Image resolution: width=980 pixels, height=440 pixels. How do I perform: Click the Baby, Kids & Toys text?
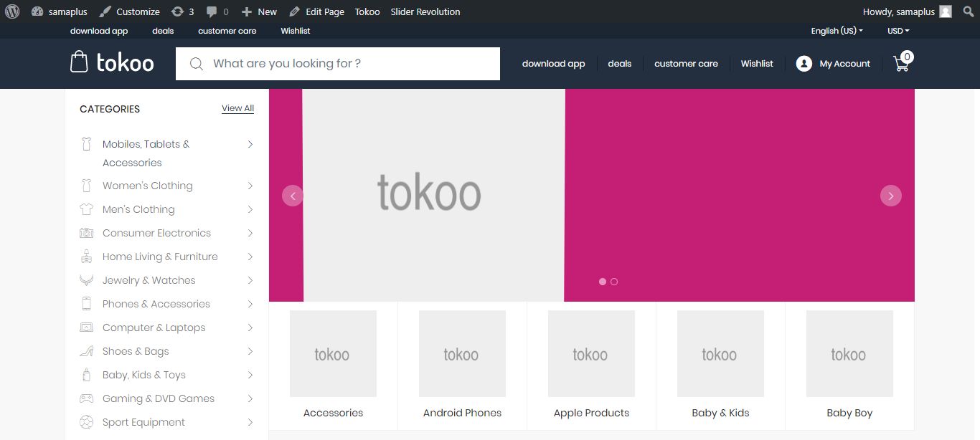tap(144, 375)
